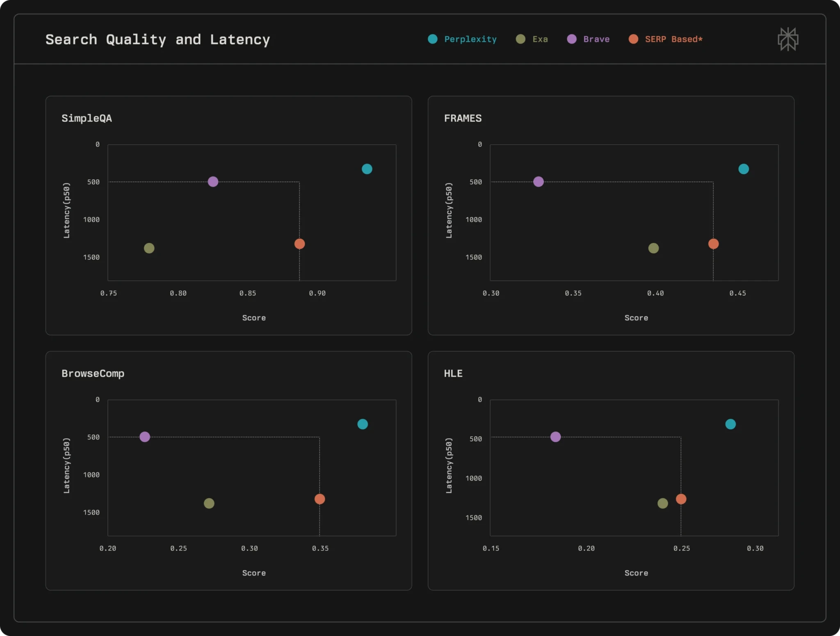The width and height of the screenshot is (840, 636).
Task: Select the BrowseComp chart title
Action: (93, 373)
